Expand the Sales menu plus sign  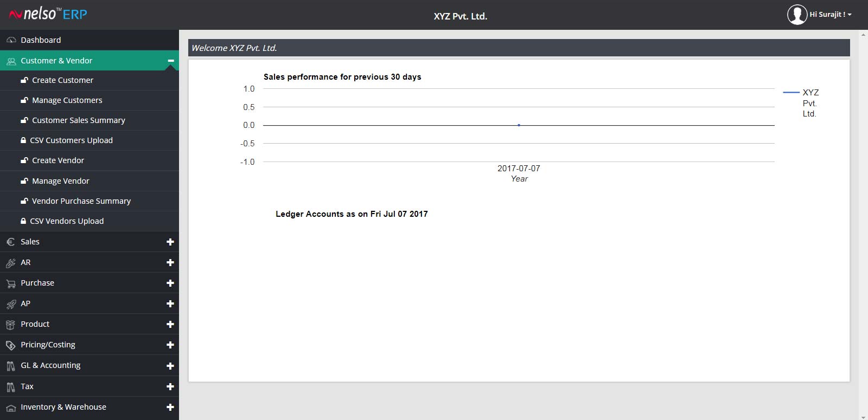click(170, 242)
